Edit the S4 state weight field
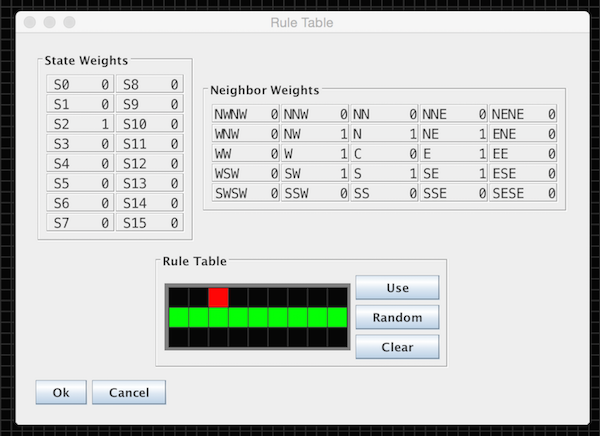Screen dimensions: 600x436 tap(80, 164)
